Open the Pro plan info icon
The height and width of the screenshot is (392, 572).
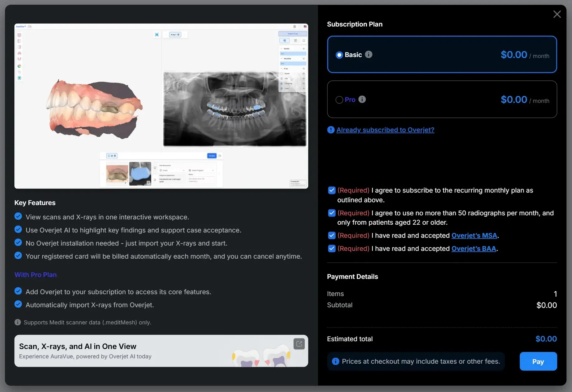[362, 99]
